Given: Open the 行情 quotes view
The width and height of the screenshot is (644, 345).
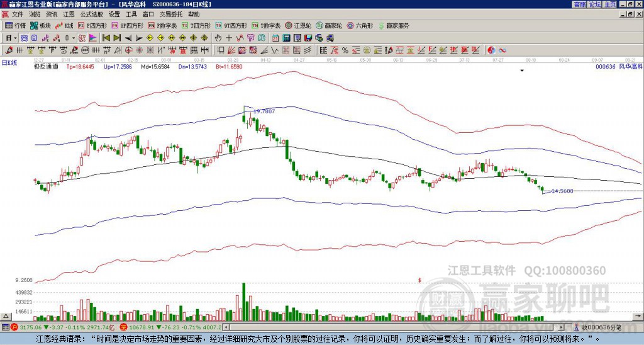Looking at the screenshot, I should 15,25.
